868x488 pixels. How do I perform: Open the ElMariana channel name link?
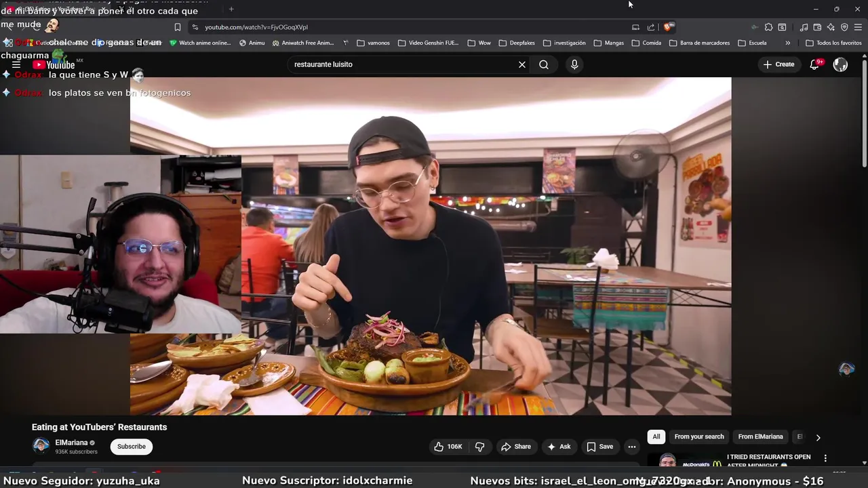pos(71,443)
